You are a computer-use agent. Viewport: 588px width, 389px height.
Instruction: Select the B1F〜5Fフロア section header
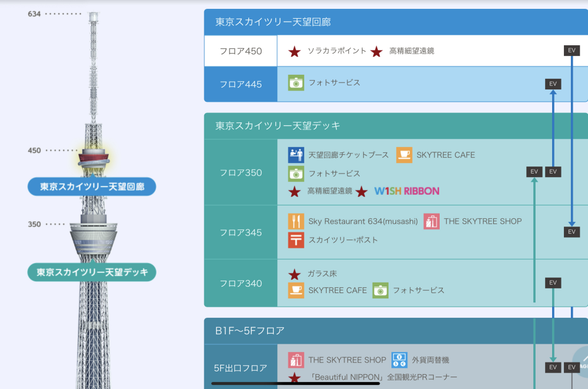[x=396, y=331]
